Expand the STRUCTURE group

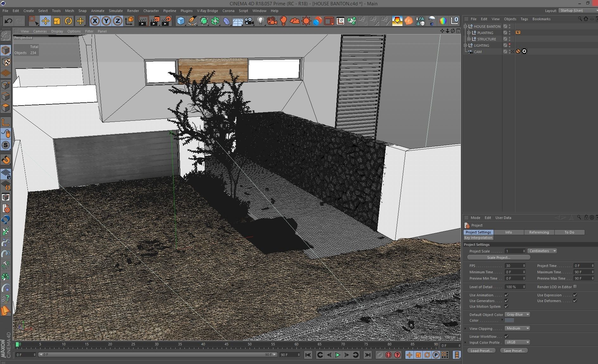[x=469, y=39]
